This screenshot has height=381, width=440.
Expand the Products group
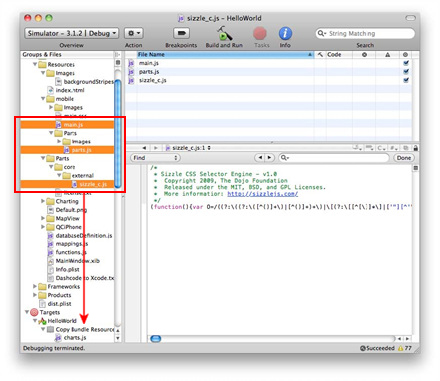[35, 295]
